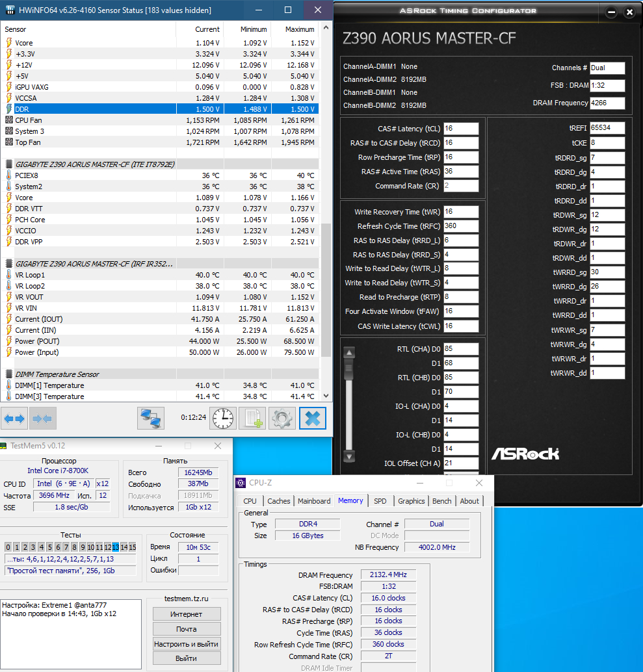Close the ASRock Timing Configurator window

(629, 12)
